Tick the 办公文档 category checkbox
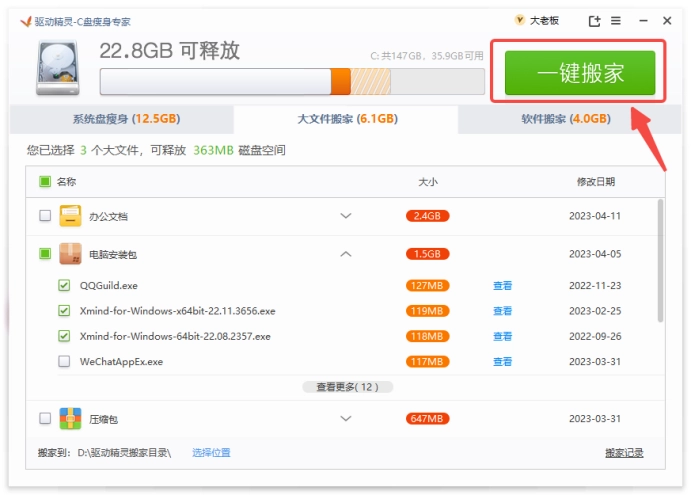The image size is (692, 495). pos(45,216)
